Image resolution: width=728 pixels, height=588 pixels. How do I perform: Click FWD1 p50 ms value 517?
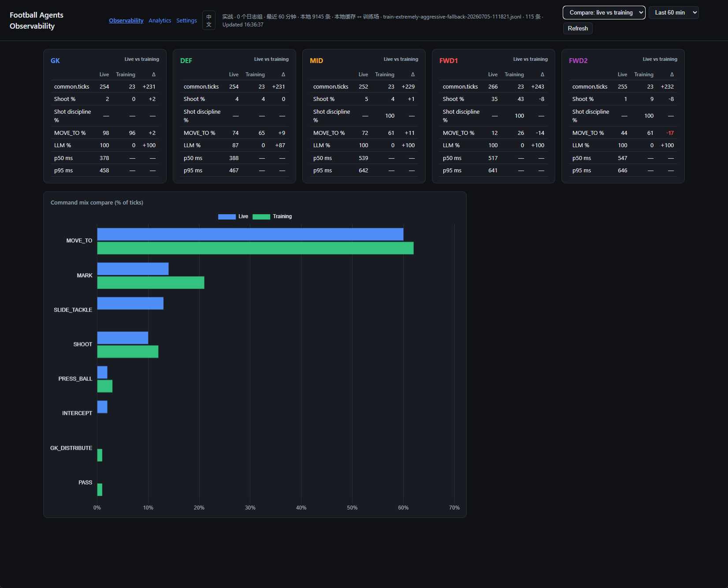coord(493,158)
